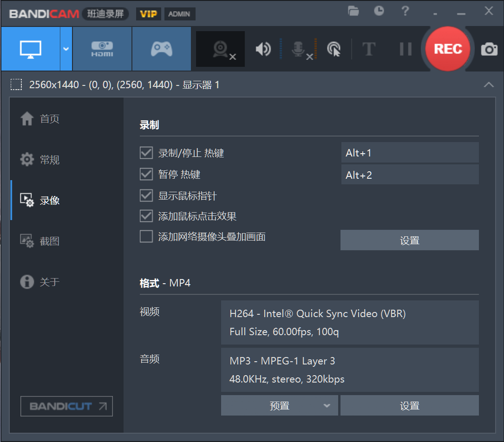Click the 音频 label
The image size is (504, 442).
[x=150, y=359]
